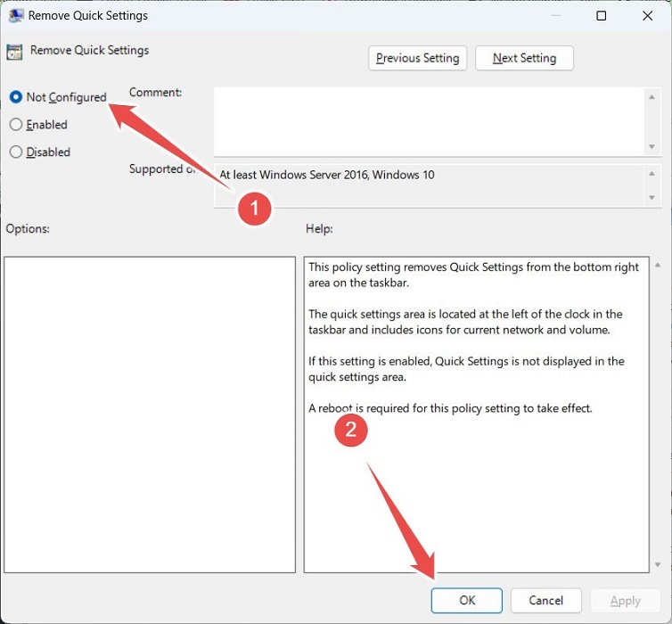
Task: Choose the Disabled radio option
Action: click(x=16, y=152)
